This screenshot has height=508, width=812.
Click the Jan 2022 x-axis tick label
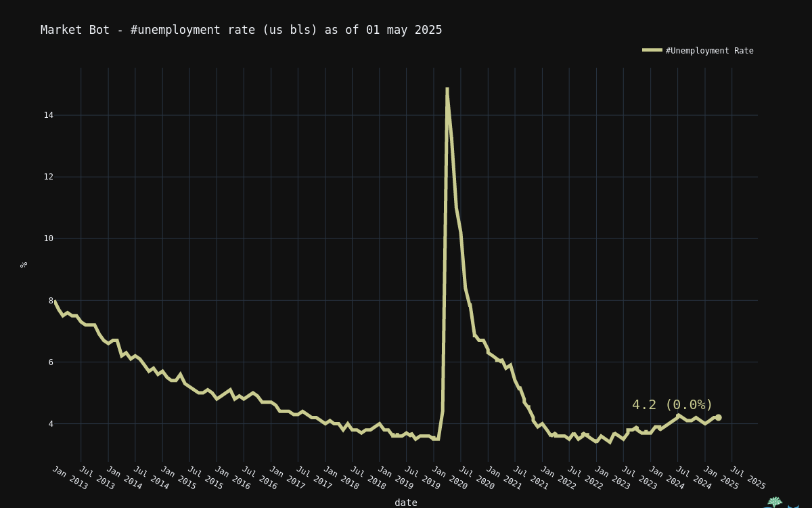coord(558,478)
